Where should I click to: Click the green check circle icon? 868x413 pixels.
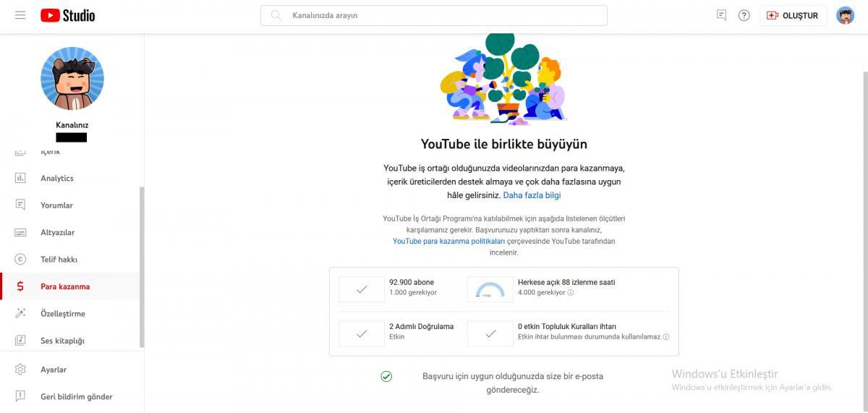point(386,376)
